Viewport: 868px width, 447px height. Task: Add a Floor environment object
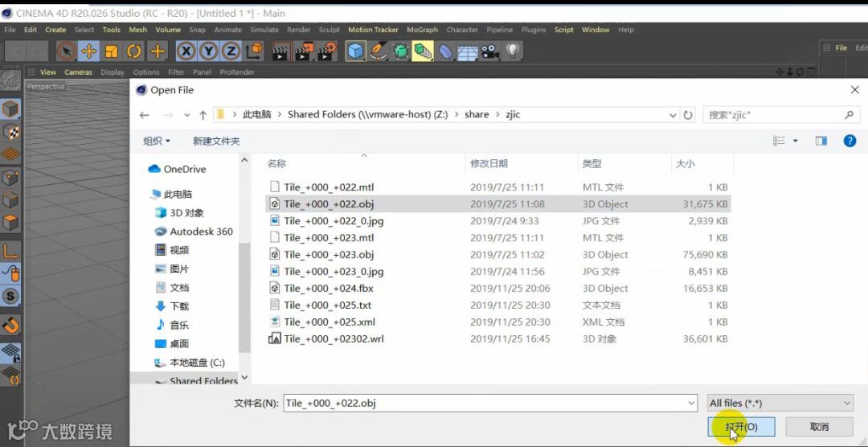coord(468,51)
